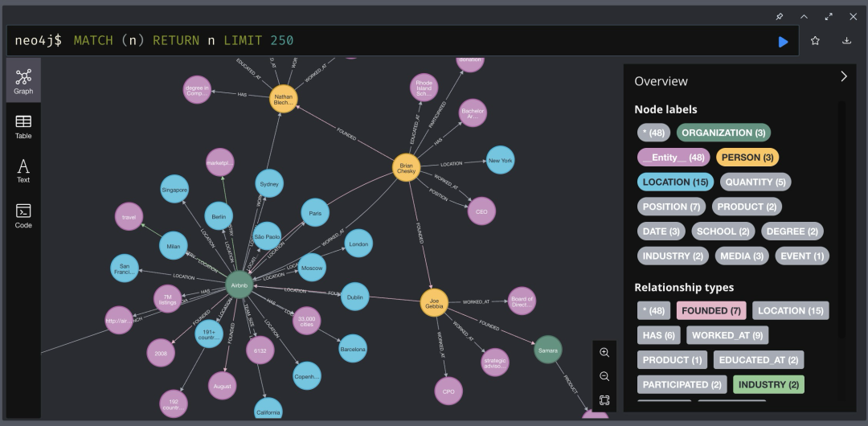Select the Samara organization node
868x426 pixels.
[548, 350]
